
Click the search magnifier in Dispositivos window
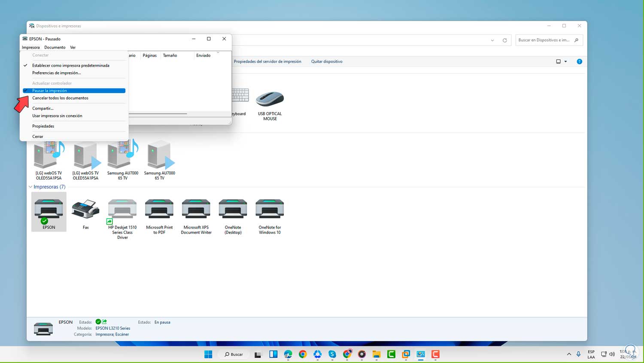(x=576, y=40)
